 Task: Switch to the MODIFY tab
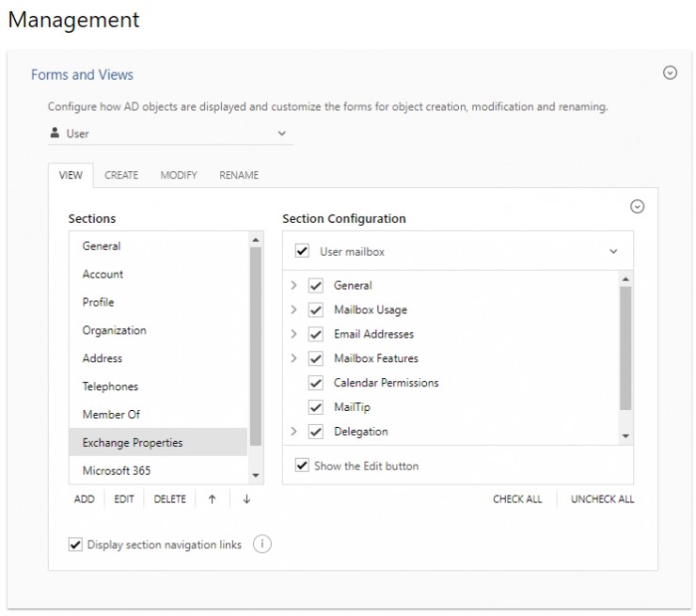[x=179, y=175]
